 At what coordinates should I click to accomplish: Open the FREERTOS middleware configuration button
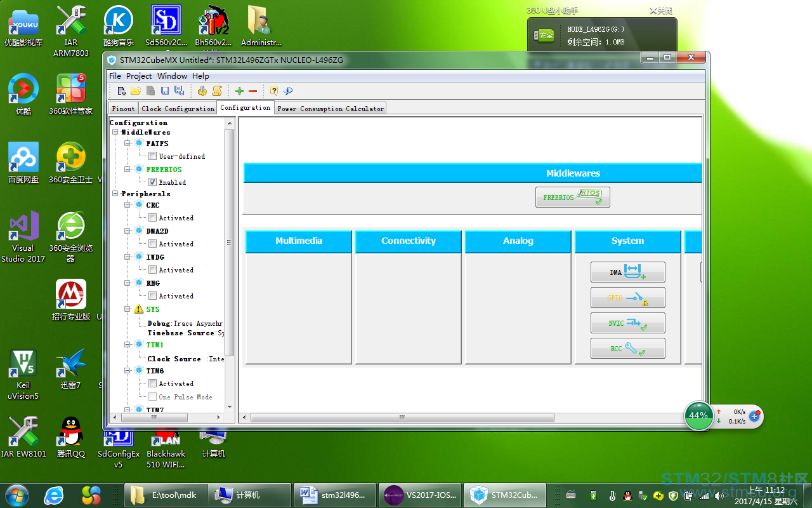coord(573,197)
